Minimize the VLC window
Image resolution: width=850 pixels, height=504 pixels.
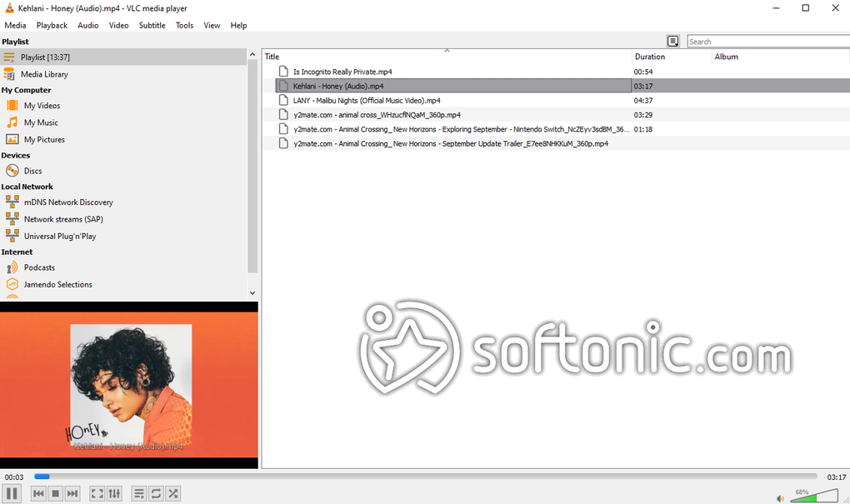(x=777, y=8)
